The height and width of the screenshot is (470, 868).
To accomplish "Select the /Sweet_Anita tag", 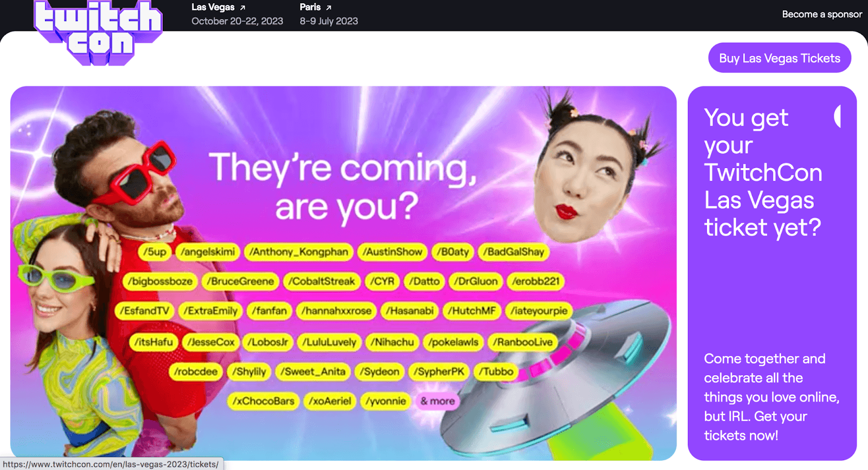I will coord(314,372).
